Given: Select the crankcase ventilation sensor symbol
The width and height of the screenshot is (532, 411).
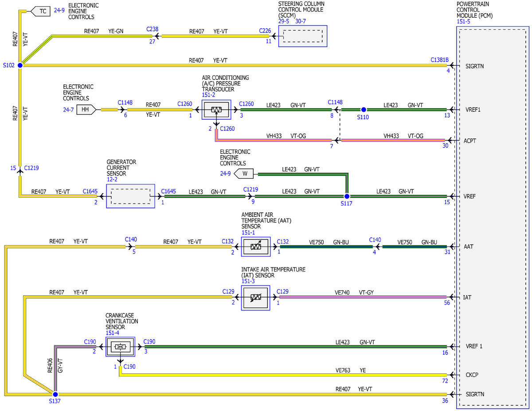Looking at the screenshot, I should click(x=120, y=347).
